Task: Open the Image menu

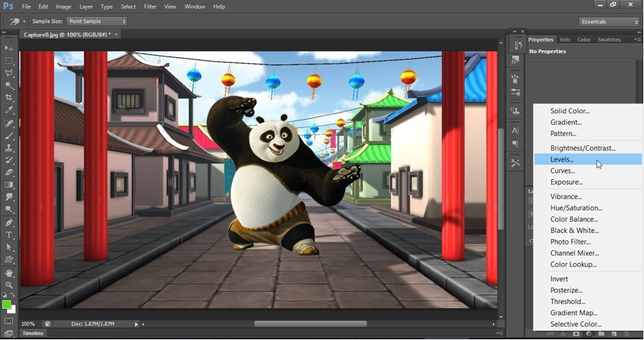Action: click(x=63, y=6)
